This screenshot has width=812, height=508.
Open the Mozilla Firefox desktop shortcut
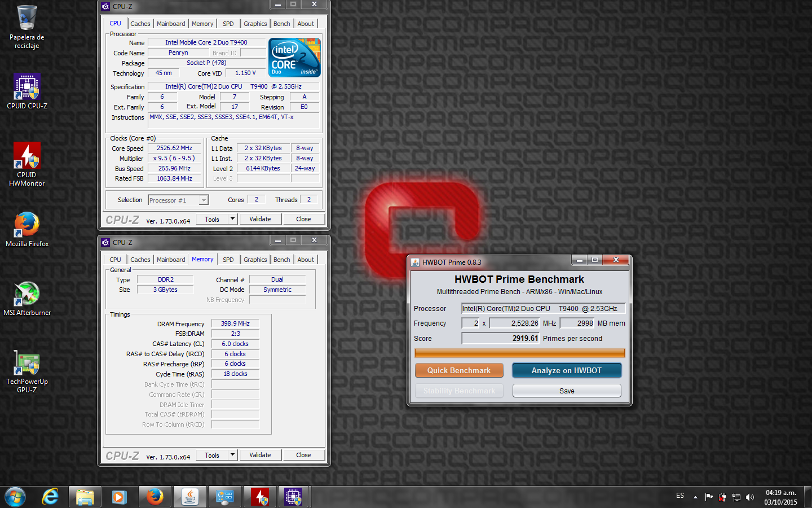(x=27, y=230)
